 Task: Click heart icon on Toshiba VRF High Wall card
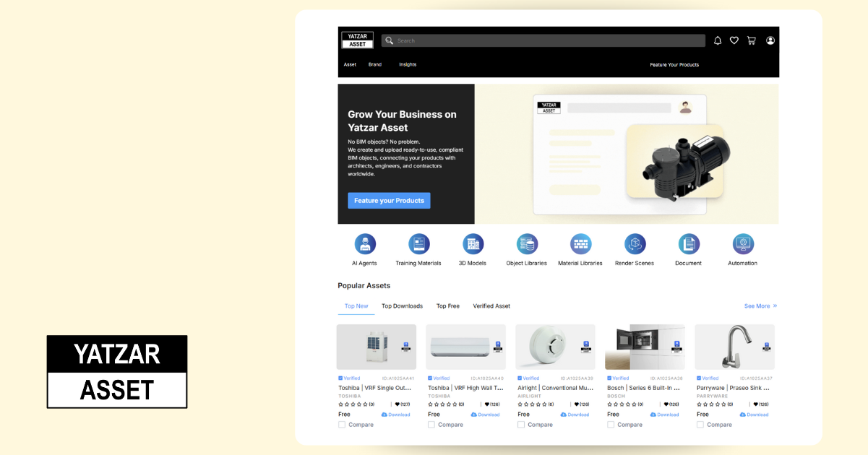486,404
